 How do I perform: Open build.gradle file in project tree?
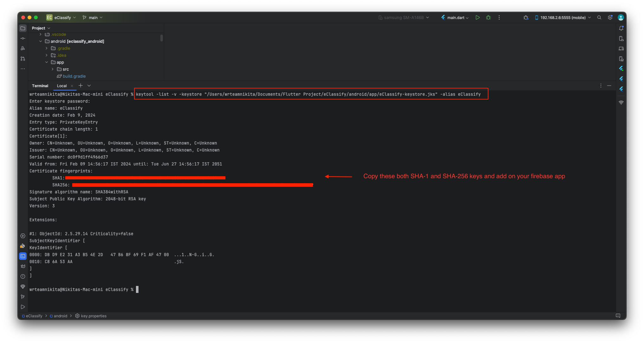[x=74, y=76]
